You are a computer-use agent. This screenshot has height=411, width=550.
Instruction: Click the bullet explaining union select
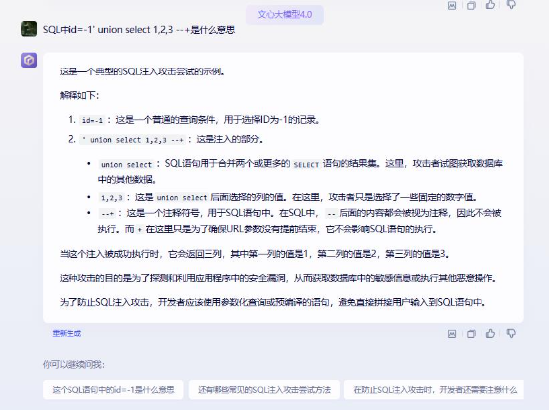(295, 171)
